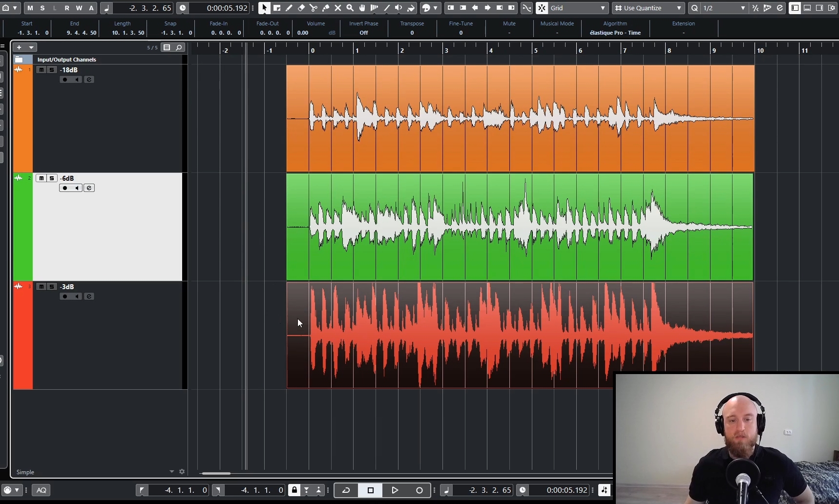Viewport: 839px width, 504px height.
Task: Select the Input/Output Channels folder row
Action: click(x=100, y=60)
